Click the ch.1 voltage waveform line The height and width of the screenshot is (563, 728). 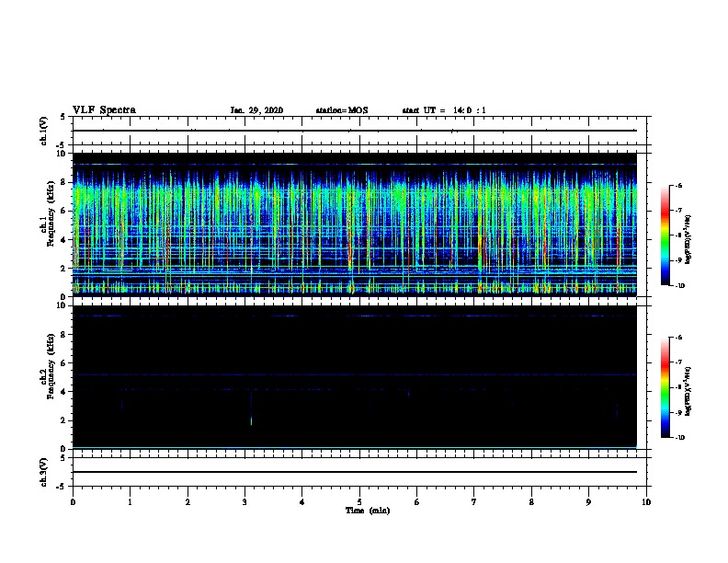[x=355, y=131]
